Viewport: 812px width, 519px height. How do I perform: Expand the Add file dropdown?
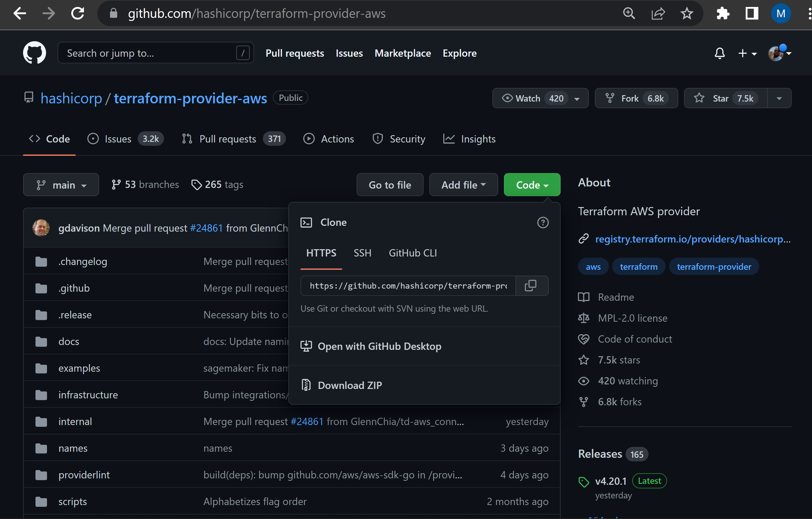(464, 185)
